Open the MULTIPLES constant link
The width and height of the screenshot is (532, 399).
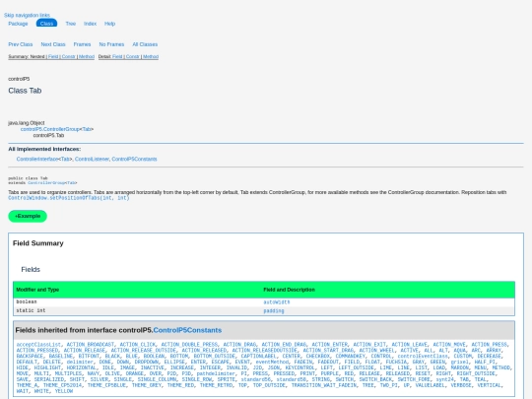tap(68, 373)
